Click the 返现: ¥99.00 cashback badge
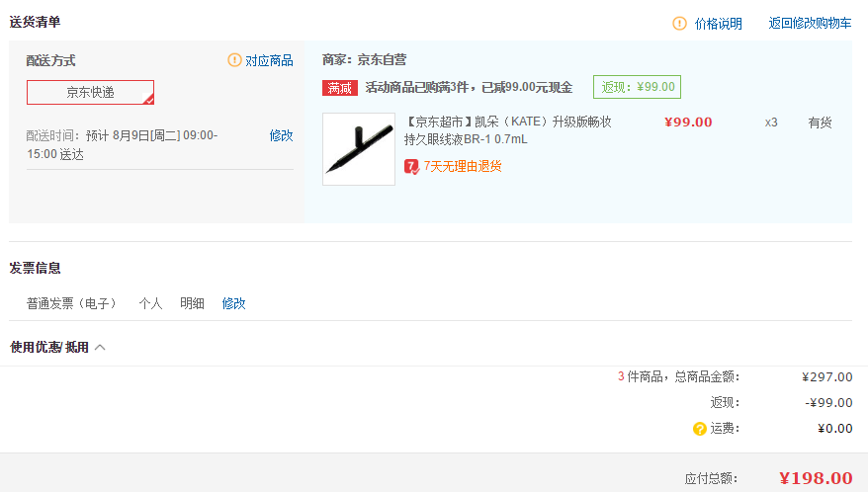 click(638, 87)
